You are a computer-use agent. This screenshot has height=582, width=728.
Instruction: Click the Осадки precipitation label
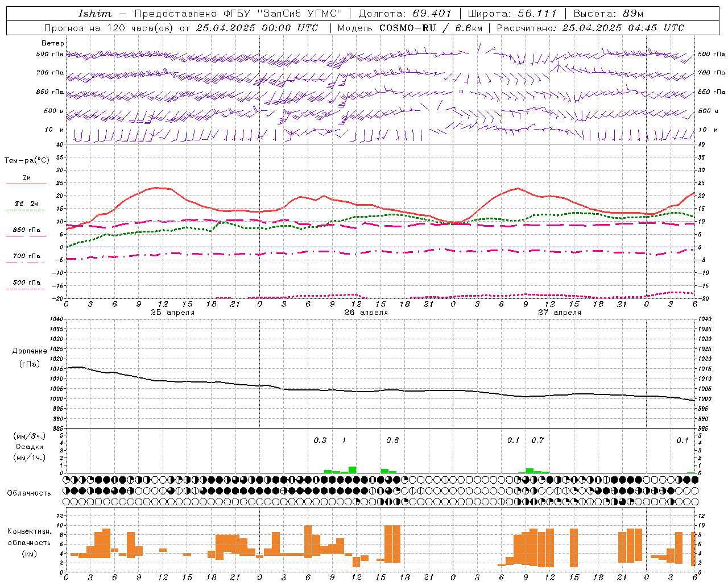pyautogui.click(x=29, y=447)
